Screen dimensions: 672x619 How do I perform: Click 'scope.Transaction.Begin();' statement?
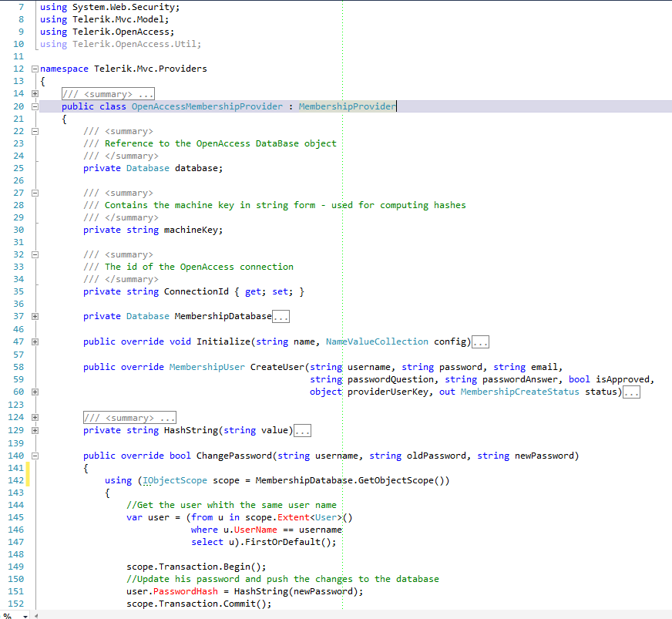(197, 567)
